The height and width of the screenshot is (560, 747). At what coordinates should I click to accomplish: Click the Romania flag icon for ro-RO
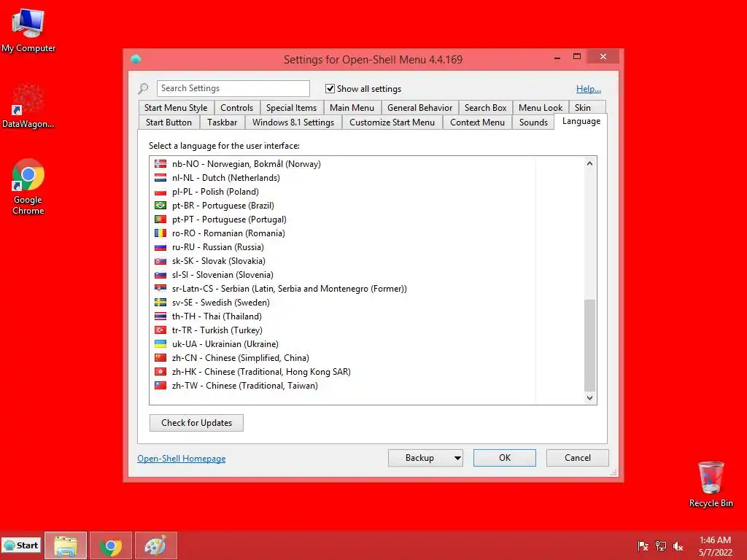pos(160,233)
